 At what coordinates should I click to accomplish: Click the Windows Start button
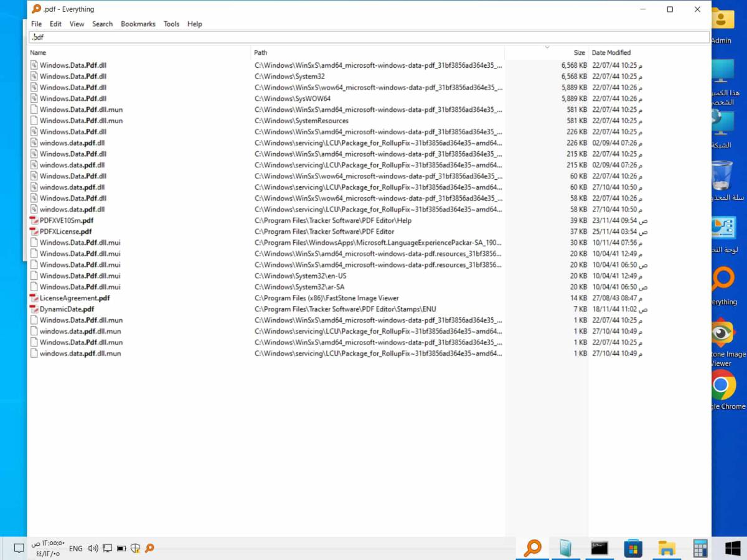click(x=733, y=548)
